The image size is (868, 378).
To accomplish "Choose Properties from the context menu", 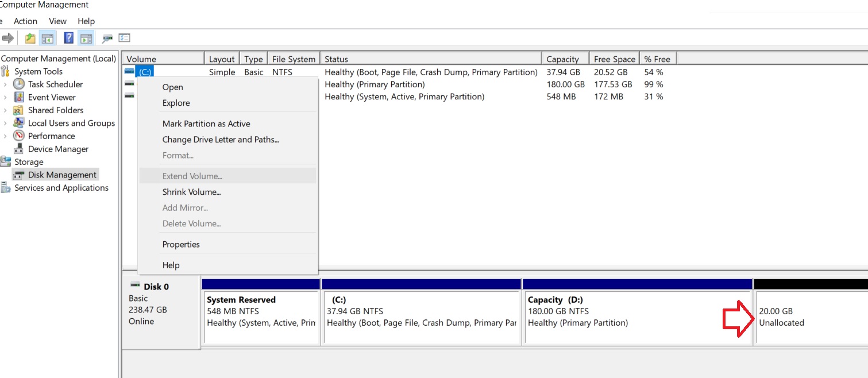I will point(227,244).
